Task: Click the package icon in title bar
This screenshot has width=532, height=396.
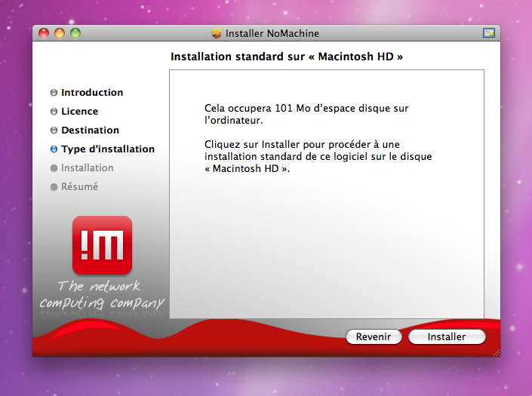Action: pyautogui.click(x=216, y=33)
